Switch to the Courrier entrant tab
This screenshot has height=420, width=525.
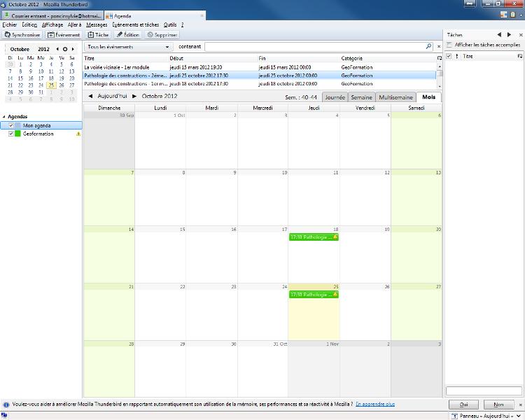click(52, 15)
